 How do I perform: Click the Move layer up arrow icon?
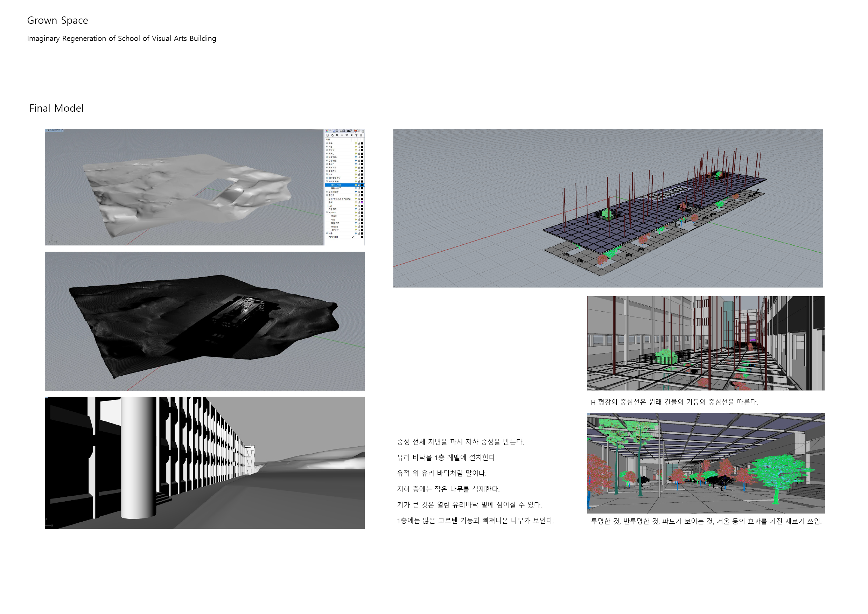tap(342, 135)
